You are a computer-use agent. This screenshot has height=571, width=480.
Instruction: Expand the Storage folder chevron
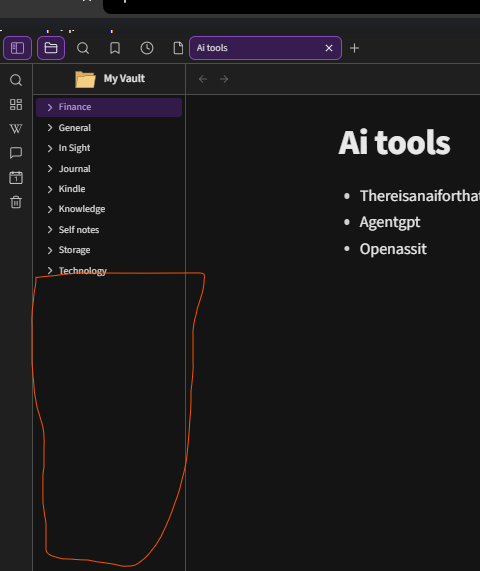[50, 250]
